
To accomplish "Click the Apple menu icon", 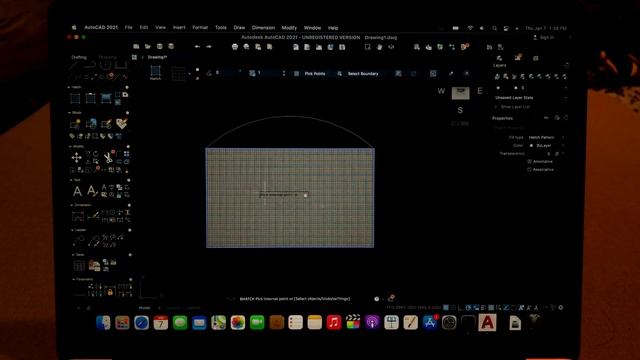I will point(74,28).
